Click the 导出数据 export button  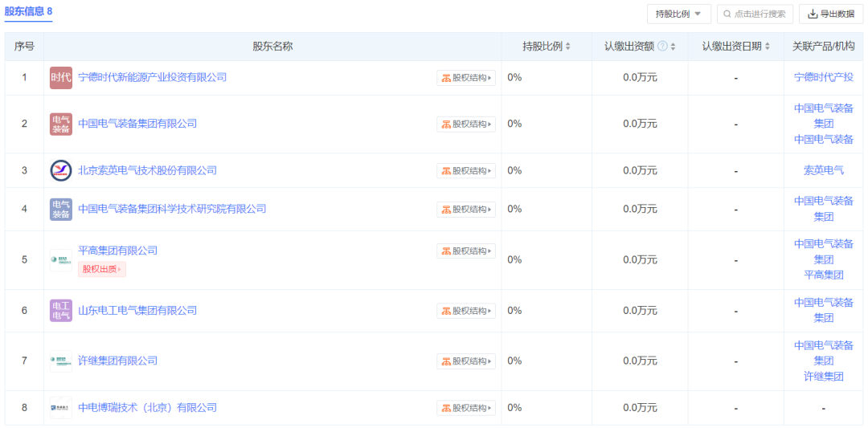pyautogui.click(x=830, y=14)
